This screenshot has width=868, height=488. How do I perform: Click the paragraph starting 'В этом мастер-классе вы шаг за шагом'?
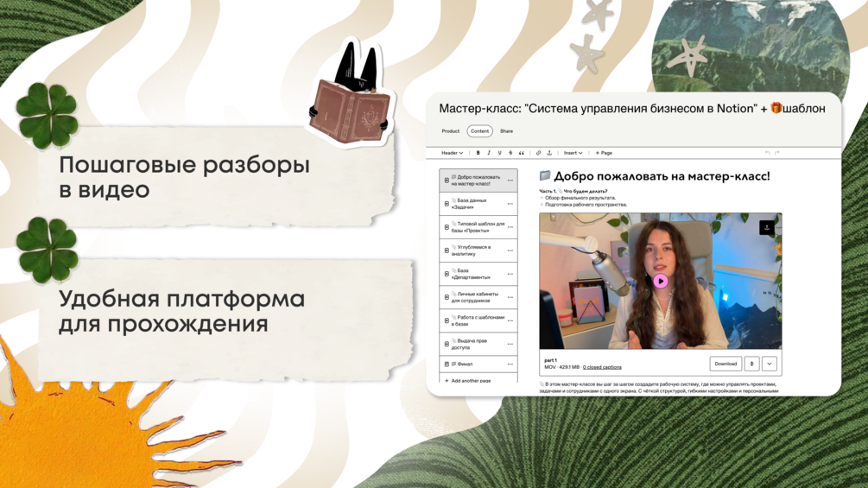click(661, 387)
